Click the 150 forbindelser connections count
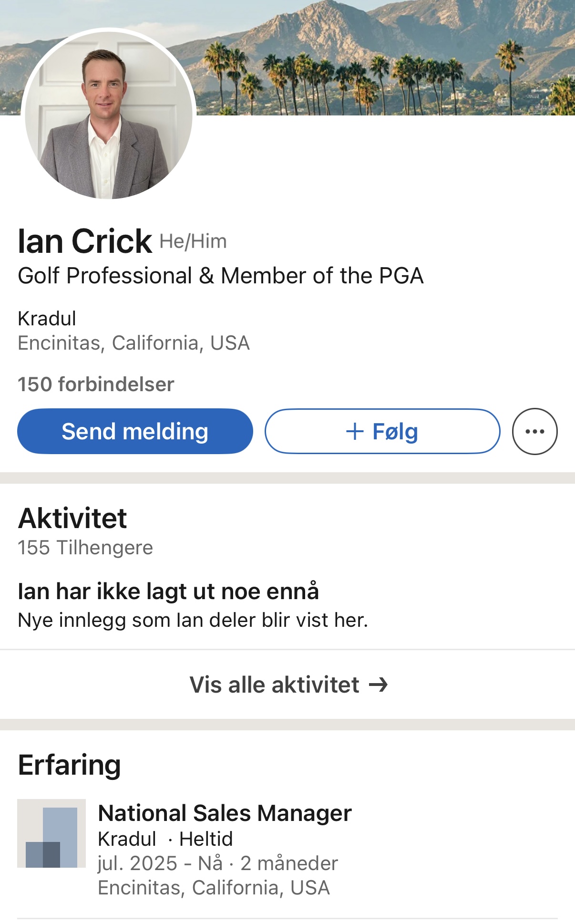 96,384
